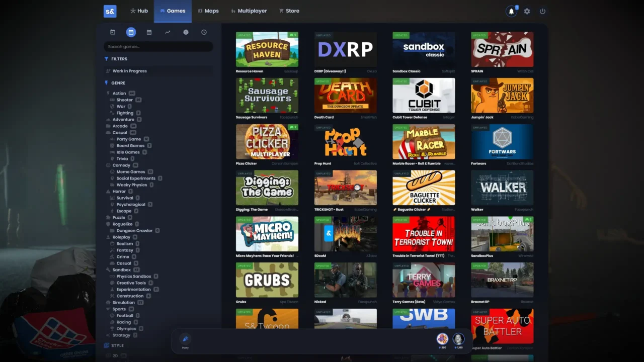Open the notifications bell
The height and width of the screenshot is (362, 644).
point(511,11)
